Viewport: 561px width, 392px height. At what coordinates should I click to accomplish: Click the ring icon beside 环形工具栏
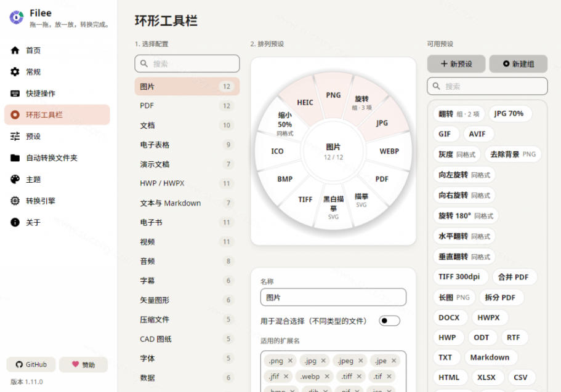pyautogui.click(x=15, y=115)
